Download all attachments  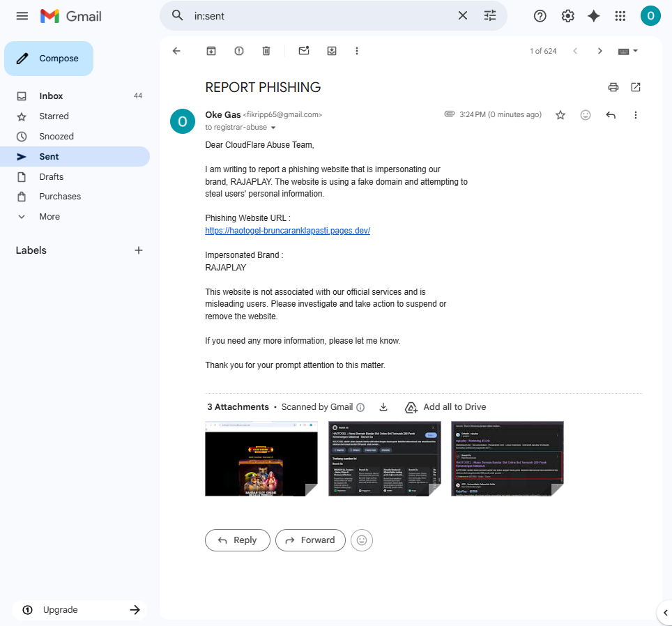[383, 407]
